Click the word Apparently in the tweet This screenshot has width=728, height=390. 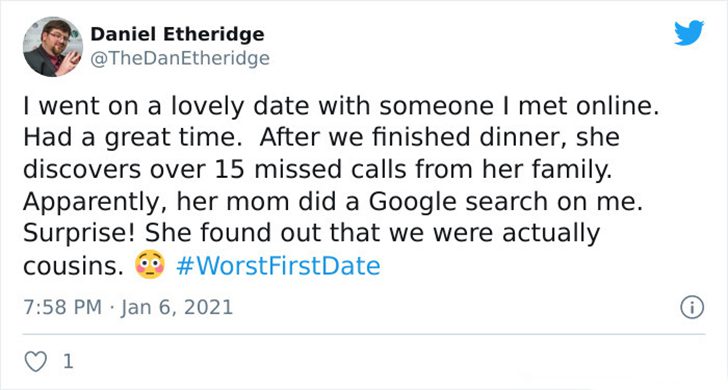(90, 202)
